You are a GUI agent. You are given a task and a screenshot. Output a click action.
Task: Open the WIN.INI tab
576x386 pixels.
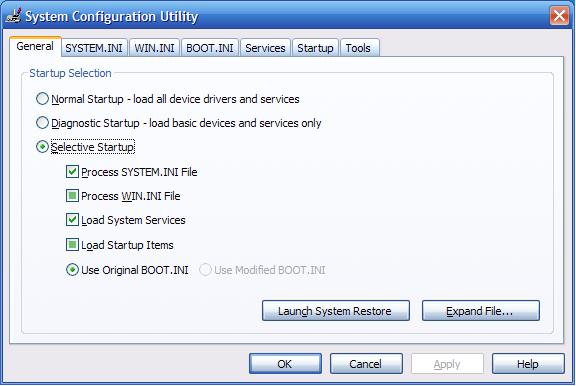tap(154, 48)
